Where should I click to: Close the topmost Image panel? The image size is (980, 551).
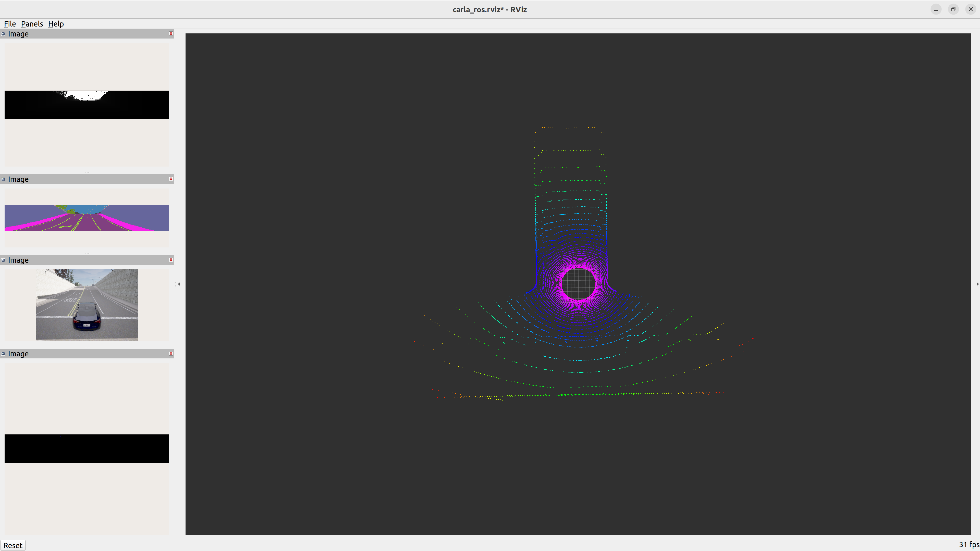pos(171,33)
